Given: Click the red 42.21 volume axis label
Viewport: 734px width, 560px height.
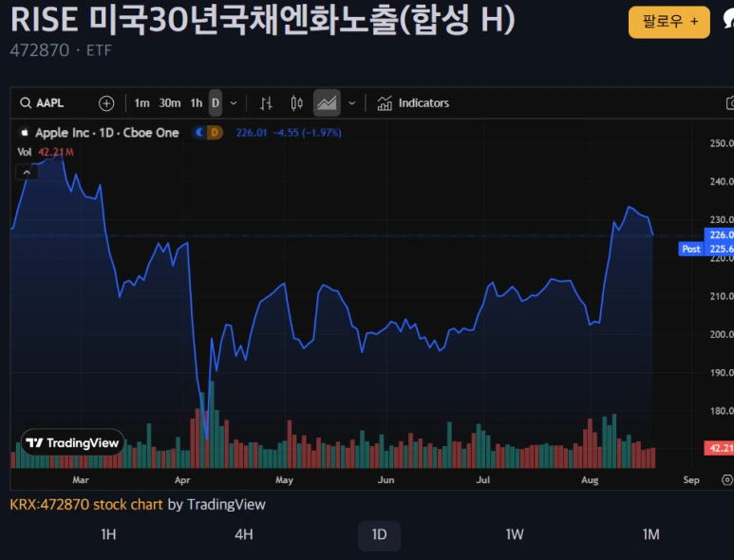Looking at the screenshot, I should click(x=720, y=448).
